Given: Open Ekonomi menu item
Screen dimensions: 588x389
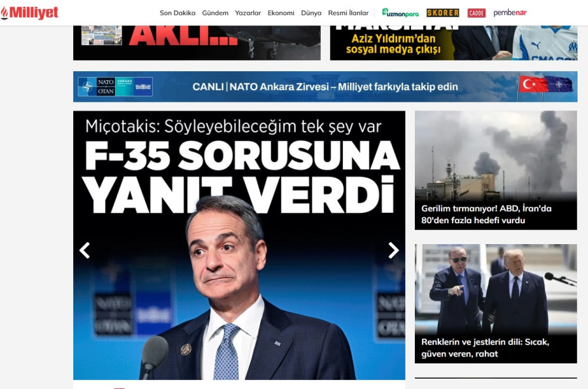Looking at the screenshot, I should tap(281, 13).
